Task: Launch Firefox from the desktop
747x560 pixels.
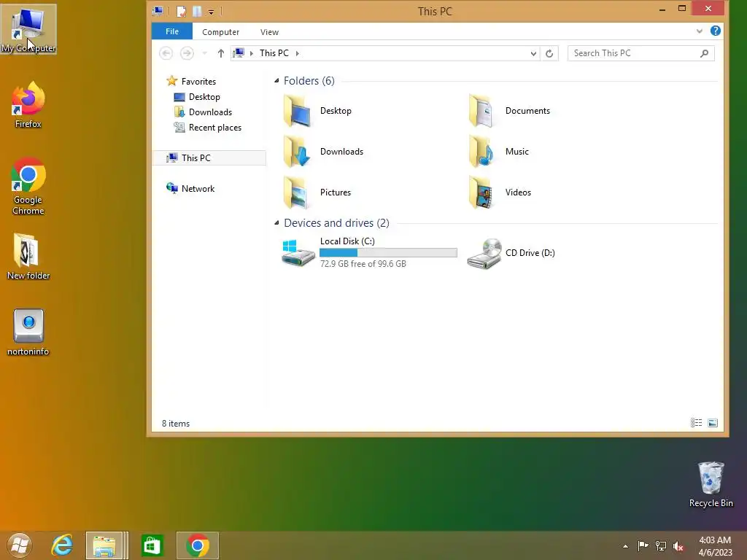Action: [28, 105]
